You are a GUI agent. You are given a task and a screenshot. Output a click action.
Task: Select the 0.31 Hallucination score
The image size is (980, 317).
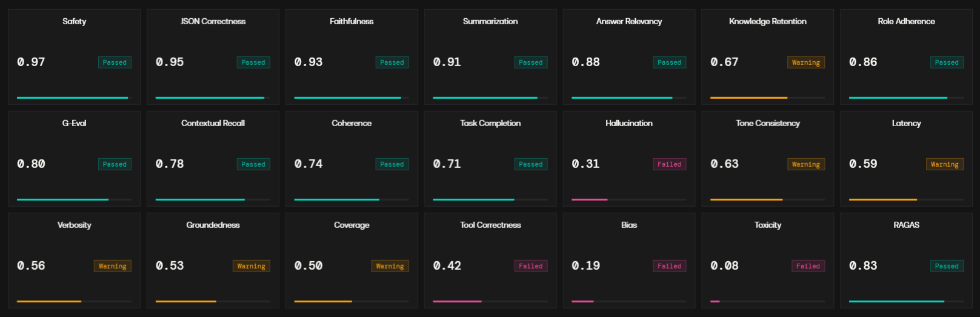point(586,164)
